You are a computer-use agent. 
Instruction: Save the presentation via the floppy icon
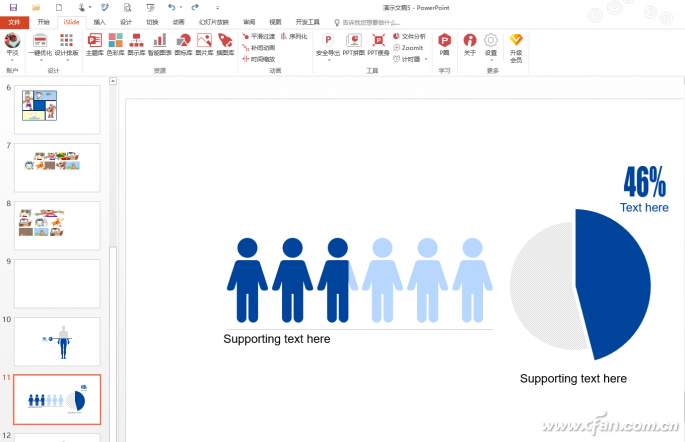coord(13,7)
